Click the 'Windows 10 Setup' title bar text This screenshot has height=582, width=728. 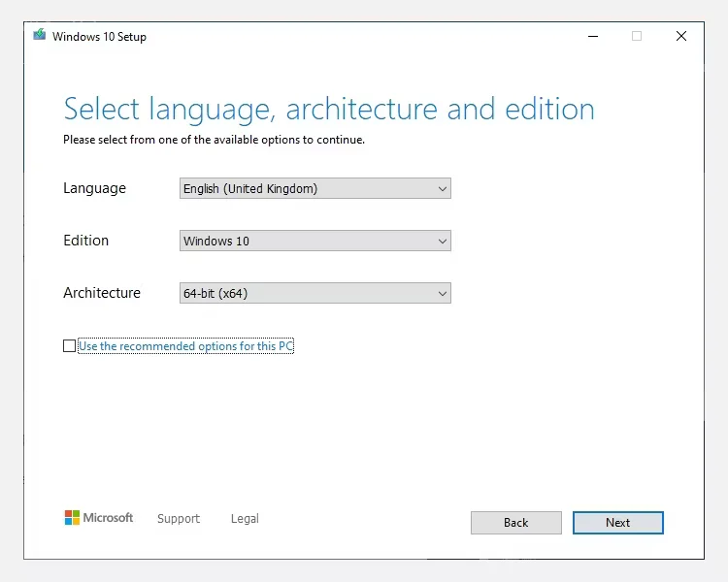click(x=99, y=37)
